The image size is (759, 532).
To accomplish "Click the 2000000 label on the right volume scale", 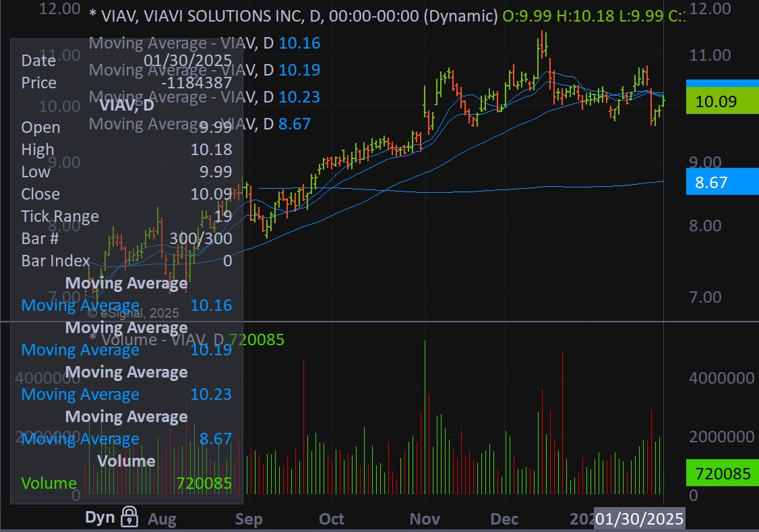I will (x=722, y=437).
